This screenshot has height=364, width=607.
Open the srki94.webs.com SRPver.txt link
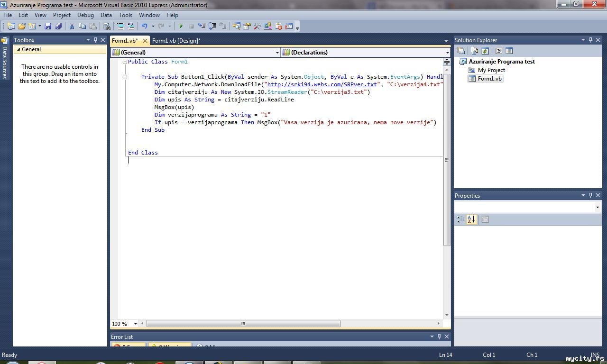[x=322, y=84]
